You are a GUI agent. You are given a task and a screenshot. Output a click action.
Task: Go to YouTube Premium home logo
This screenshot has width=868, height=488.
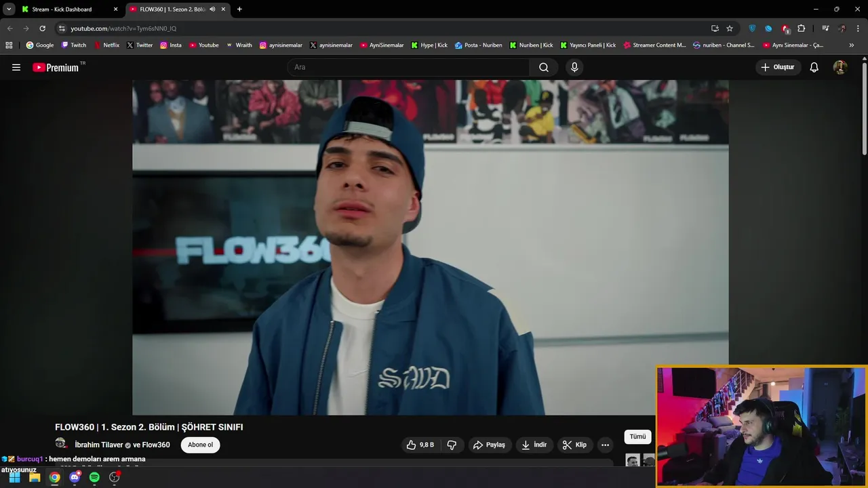(x=56, y=67)
